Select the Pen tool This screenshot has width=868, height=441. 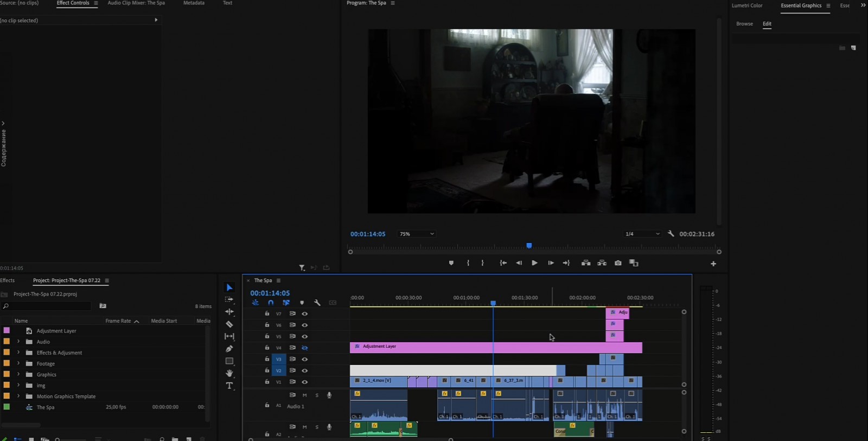[229, 349]
